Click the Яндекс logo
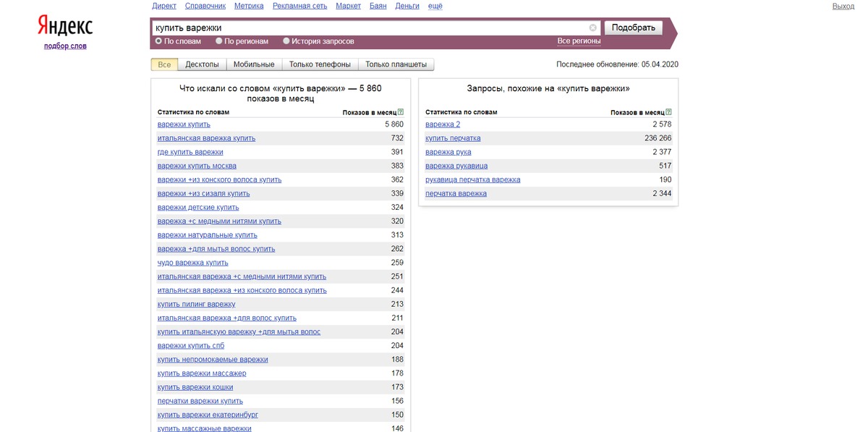868x432 pixels. point(65,27)
